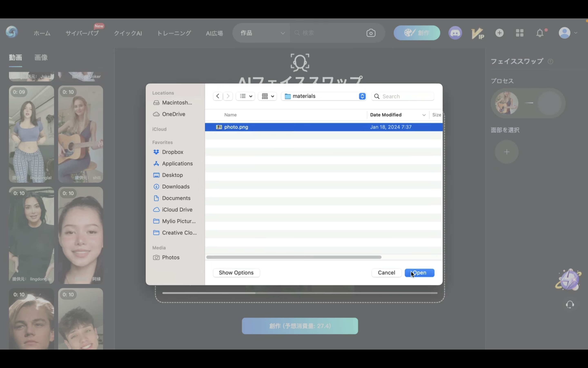Screen dimensions: 588x368
Task: Go to Desktop in sidebar
Action: (168, 175)
